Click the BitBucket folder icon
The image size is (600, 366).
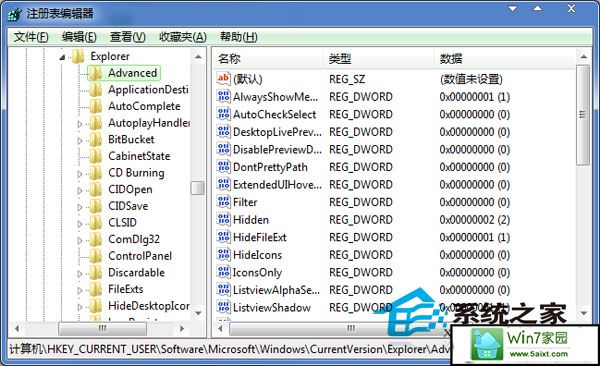[96, 139]
